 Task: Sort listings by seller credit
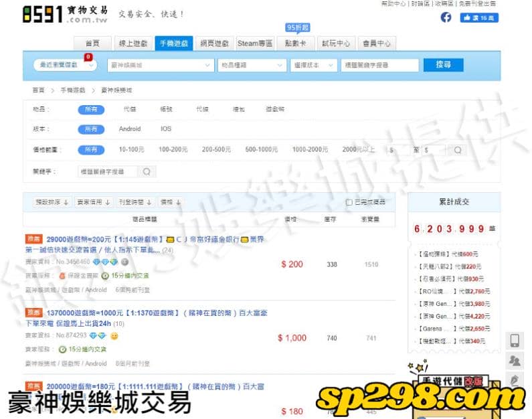(x=93, y=202)
